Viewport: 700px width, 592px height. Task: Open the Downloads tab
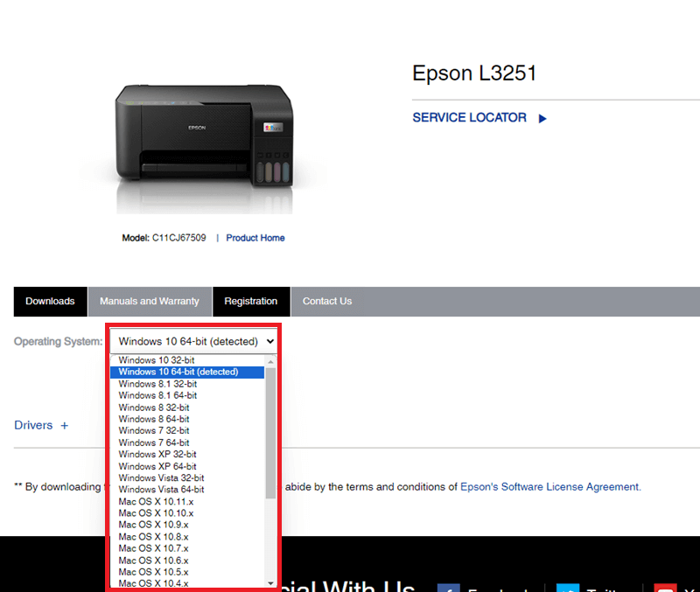50,302
